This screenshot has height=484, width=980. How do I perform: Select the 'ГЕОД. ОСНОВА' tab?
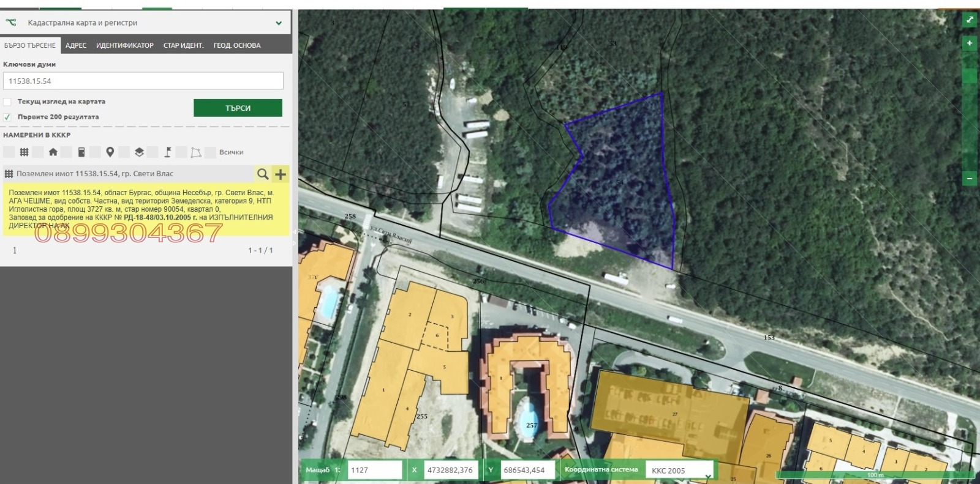(236, 45)
